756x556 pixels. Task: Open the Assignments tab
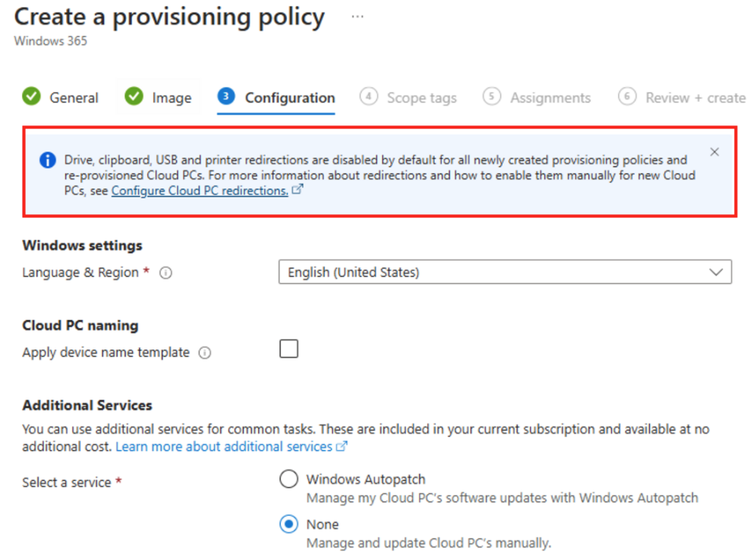[x=550, y=98]
